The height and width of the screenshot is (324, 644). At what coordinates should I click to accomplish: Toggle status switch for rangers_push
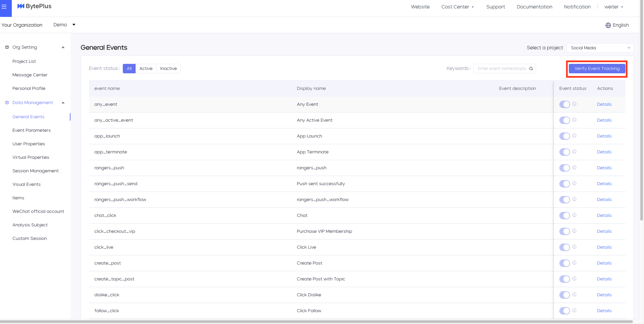click(x=565, y=168)
